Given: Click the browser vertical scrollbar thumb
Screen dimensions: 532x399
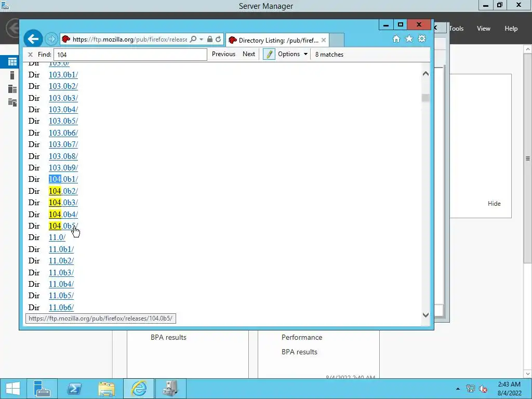Looking at the screenshot, I should tap(425, 98).
